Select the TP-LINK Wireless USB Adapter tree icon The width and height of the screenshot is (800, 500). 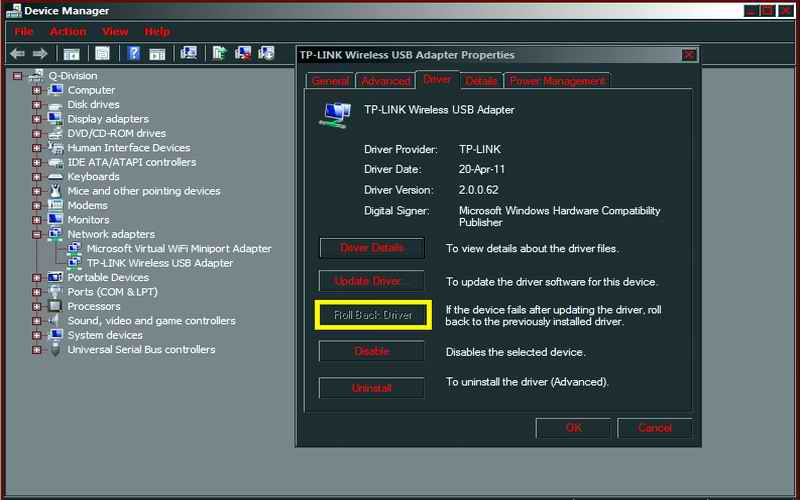pos(75,263)
